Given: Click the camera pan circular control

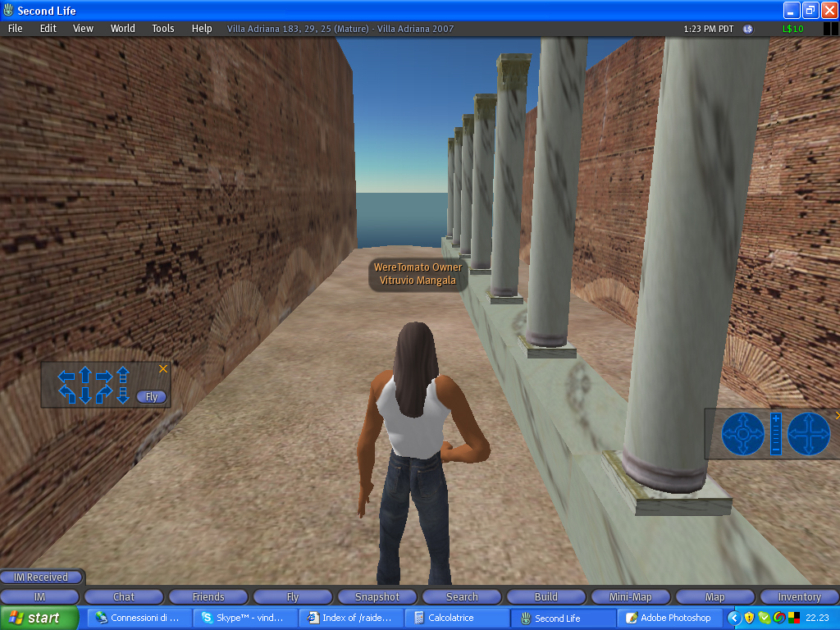Looking at the screenshot, I should click(809, 433).
